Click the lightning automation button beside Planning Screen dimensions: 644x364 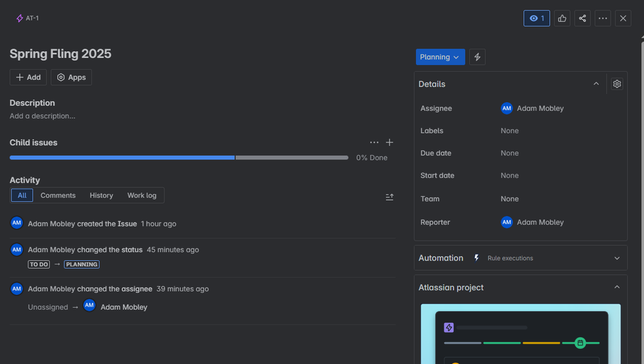tap(477, 57)
